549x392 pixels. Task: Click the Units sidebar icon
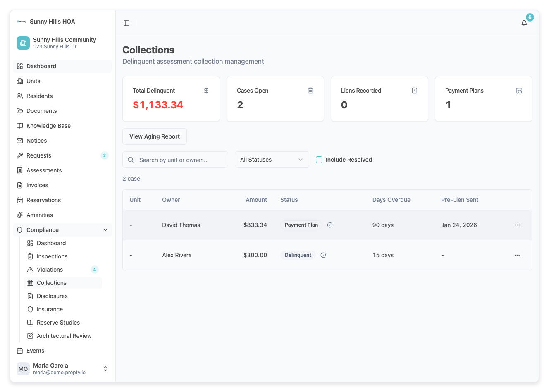click(20, 81)
